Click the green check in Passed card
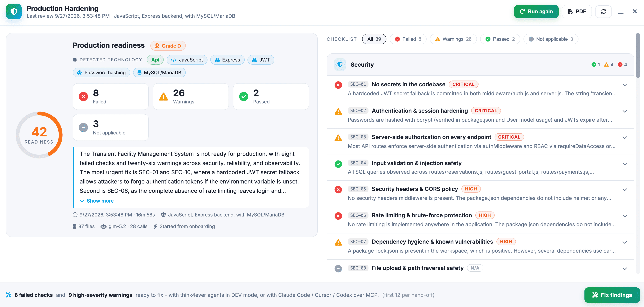This screenshot has width=644, height=307. tap(243, 97)
